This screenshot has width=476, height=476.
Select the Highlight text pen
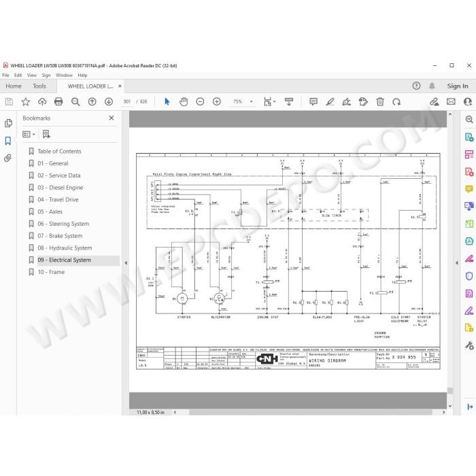(x=330, y=102)
